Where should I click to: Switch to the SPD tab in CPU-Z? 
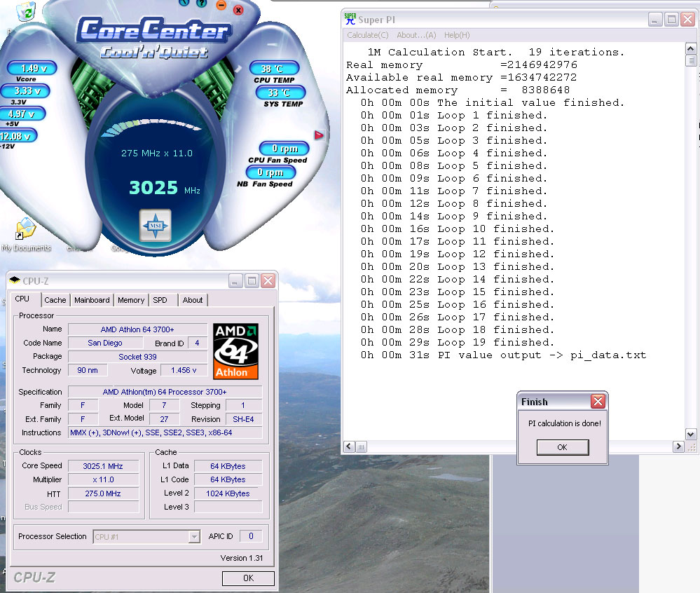[x=160, y=300]
